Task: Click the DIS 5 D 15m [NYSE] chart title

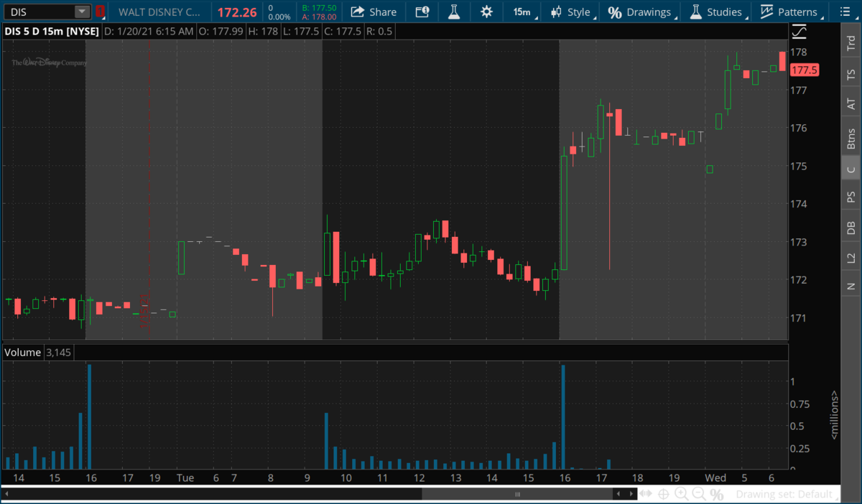Action: pyautogui.click(x=52, y=32)
